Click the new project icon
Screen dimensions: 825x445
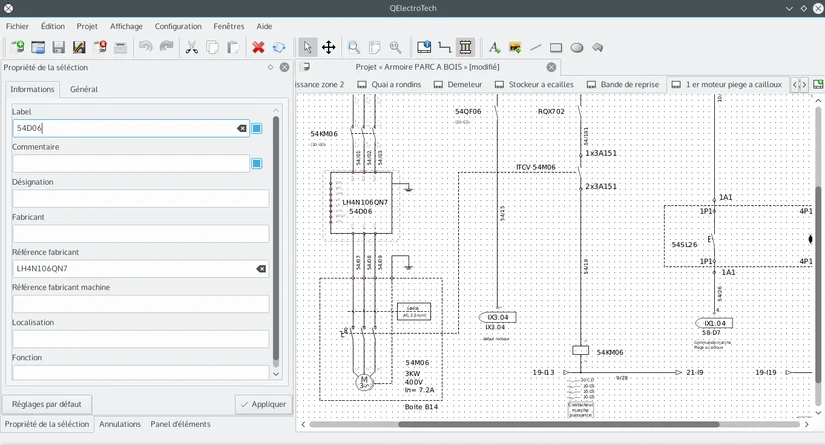pyautogui.click(x=17, y=47)
